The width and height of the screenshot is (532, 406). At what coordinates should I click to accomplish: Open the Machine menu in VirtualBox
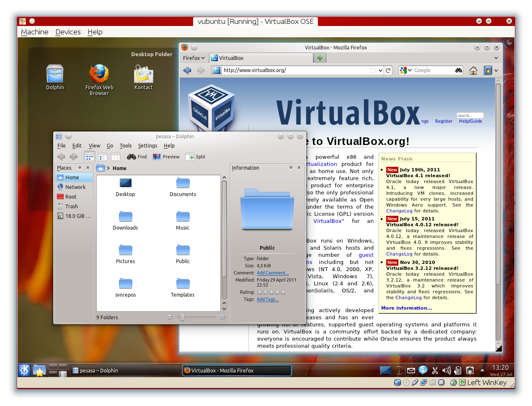pyautogui.click(x=35, y=32)
